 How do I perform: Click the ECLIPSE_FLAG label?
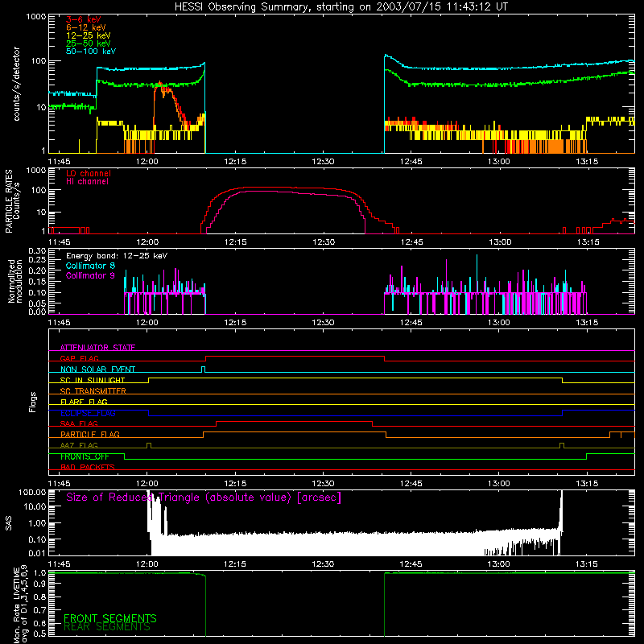(88, 413)
